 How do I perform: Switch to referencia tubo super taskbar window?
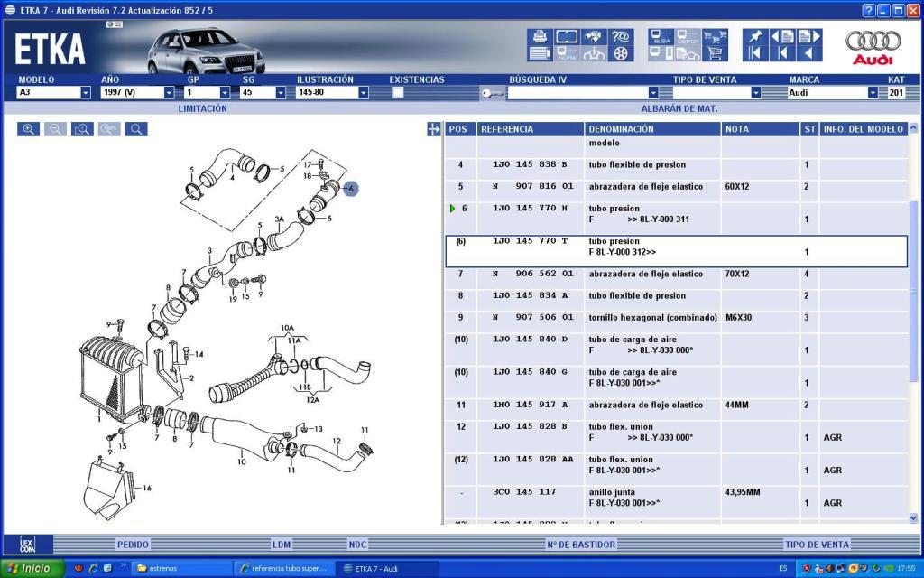click(x=284, y=569)
